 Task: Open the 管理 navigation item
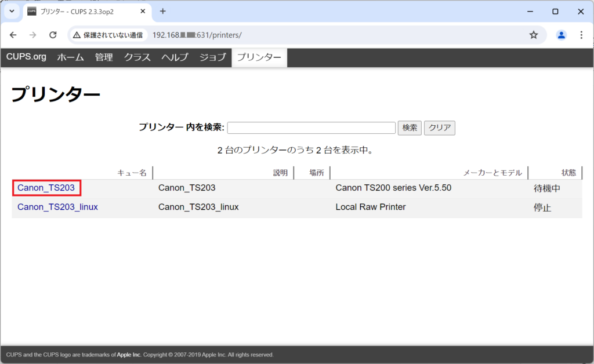click(104, 57)
